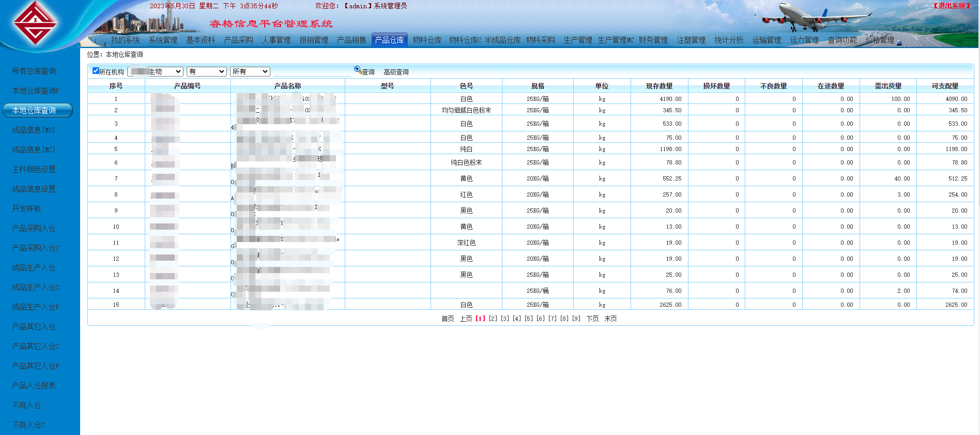This screenshot has height=435, width=980.
Task: Go to 所有总库查询 in the sidebar
Action: (34, 71)
